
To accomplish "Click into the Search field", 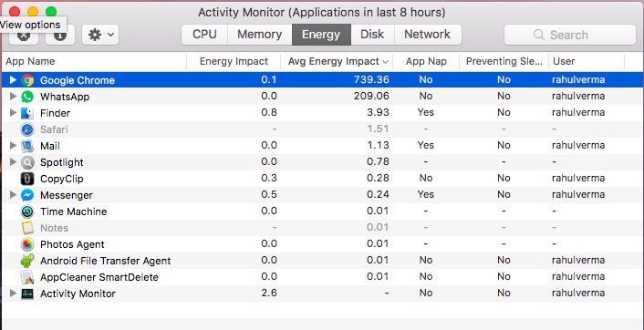I will tap(570, 35).
